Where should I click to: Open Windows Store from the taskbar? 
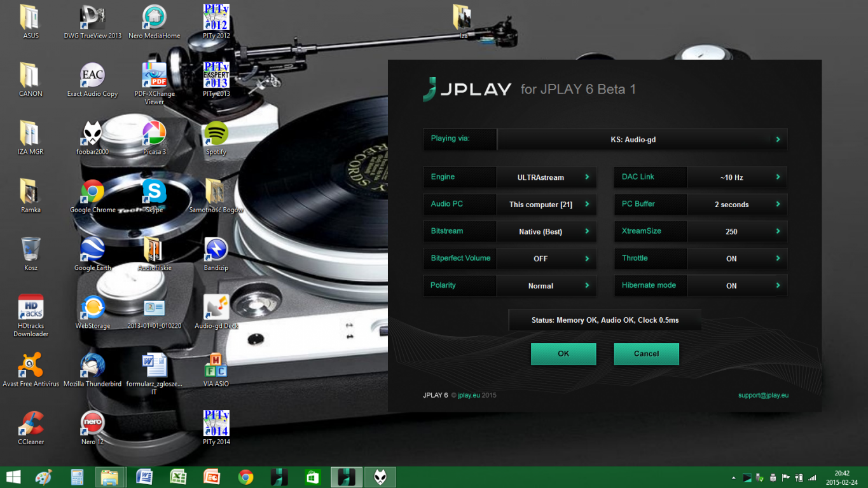point(312,477)
